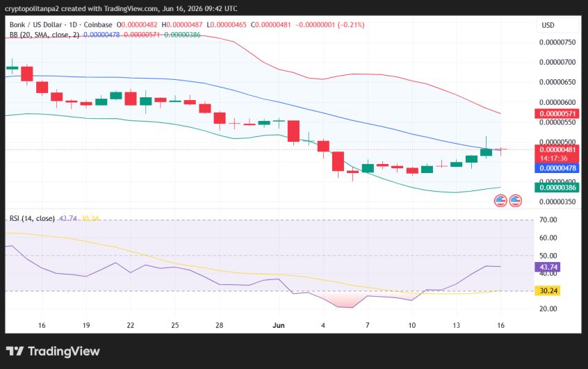Screen dimensions: 588x369
Task: Click the blue 0.00000478 basis price tag
Action: pyautogui.click(x=557, y=168)
